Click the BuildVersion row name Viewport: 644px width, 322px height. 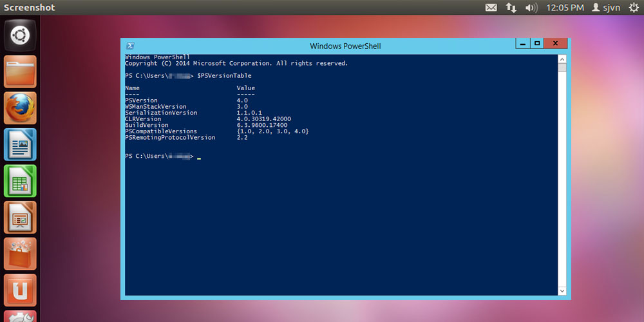(x=147, y=125)
